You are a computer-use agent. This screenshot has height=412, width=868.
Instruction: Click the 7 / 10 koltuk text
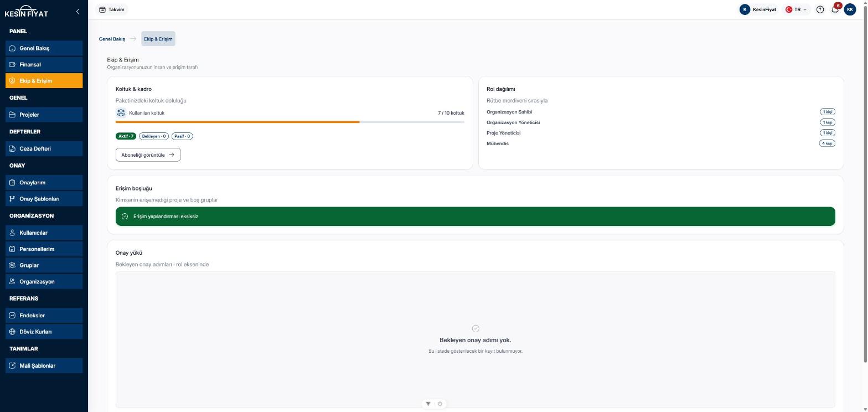pos(451,113)
